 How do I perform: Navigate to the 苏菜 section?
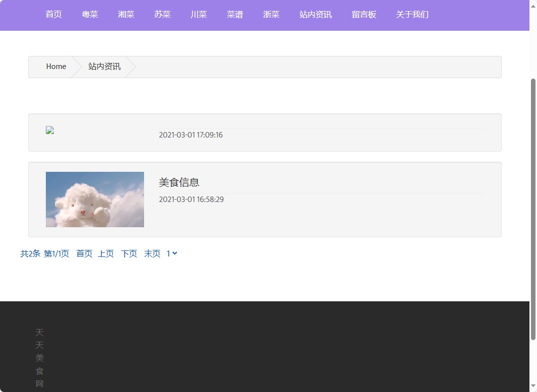tap(162, 15)
